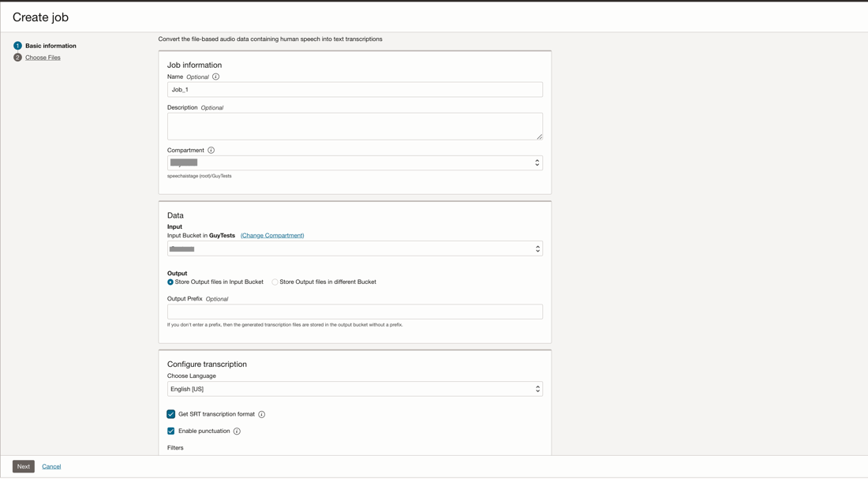Click into the Output Prefix field
Viewport: 868px width, 482px height.
355,312
